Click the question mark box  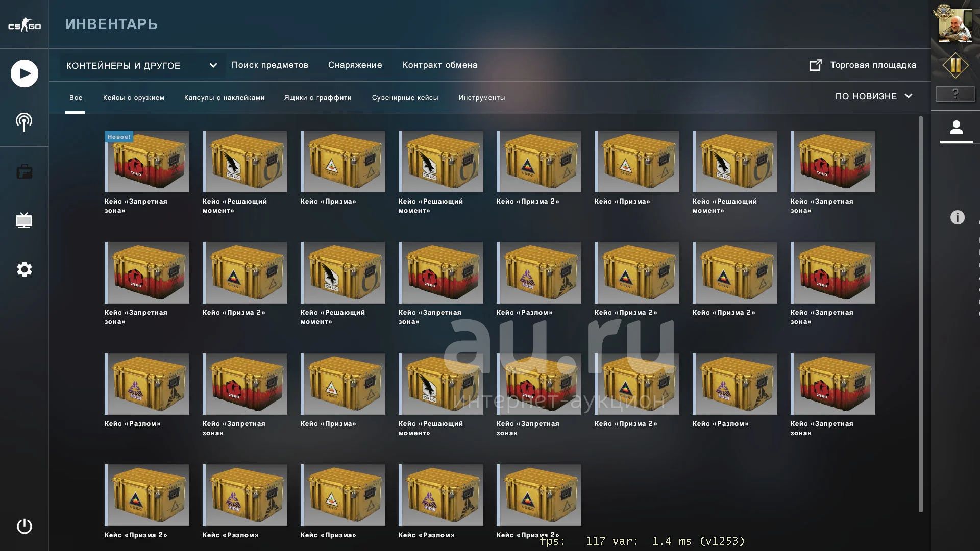click(955, 93)
